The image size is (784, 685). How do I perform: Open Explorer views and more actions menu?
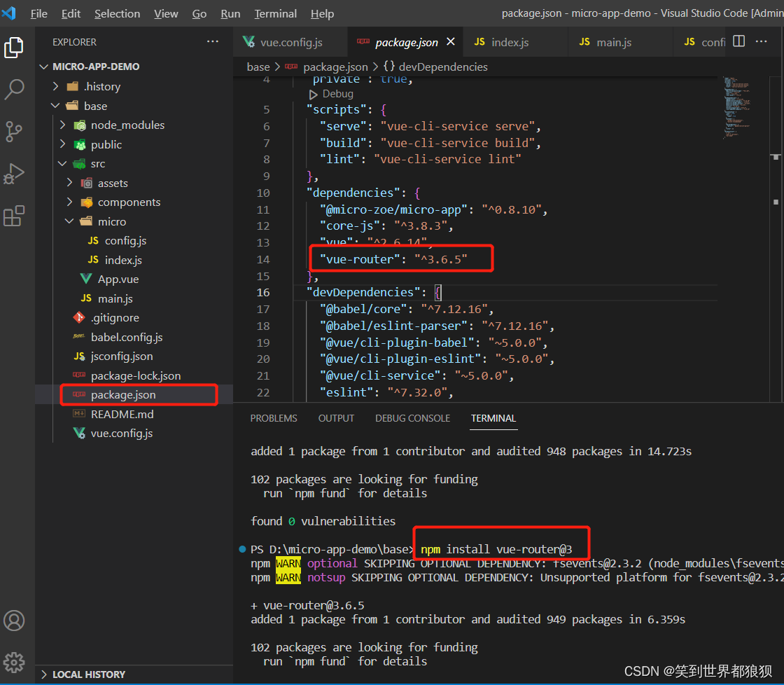pos(213,41)
